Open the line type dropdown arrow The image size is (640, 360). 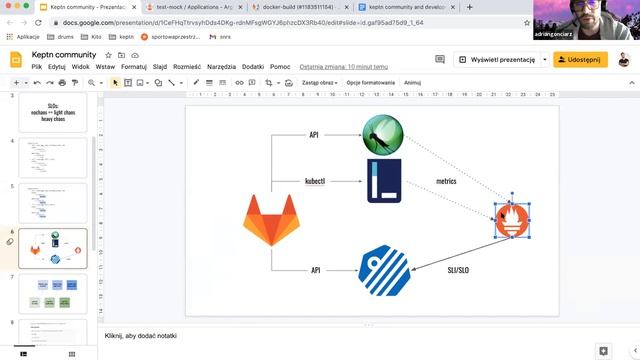(181, 83)
